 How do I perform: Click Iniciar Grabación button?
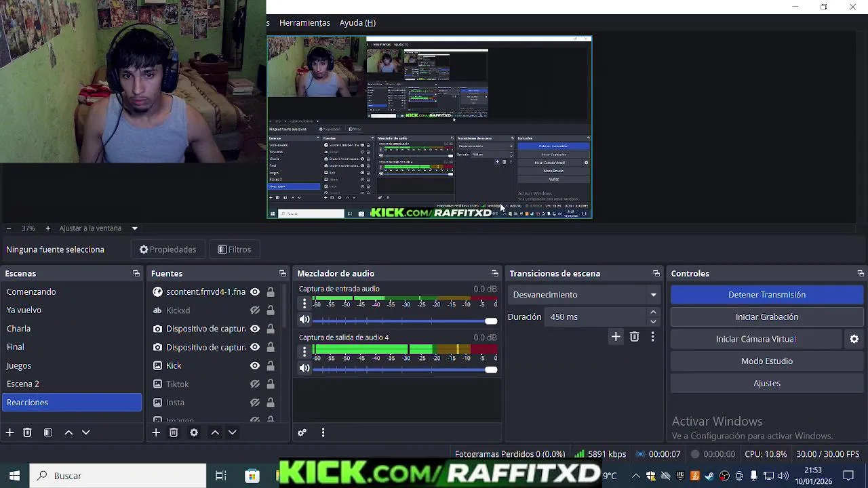pos(767,317)
